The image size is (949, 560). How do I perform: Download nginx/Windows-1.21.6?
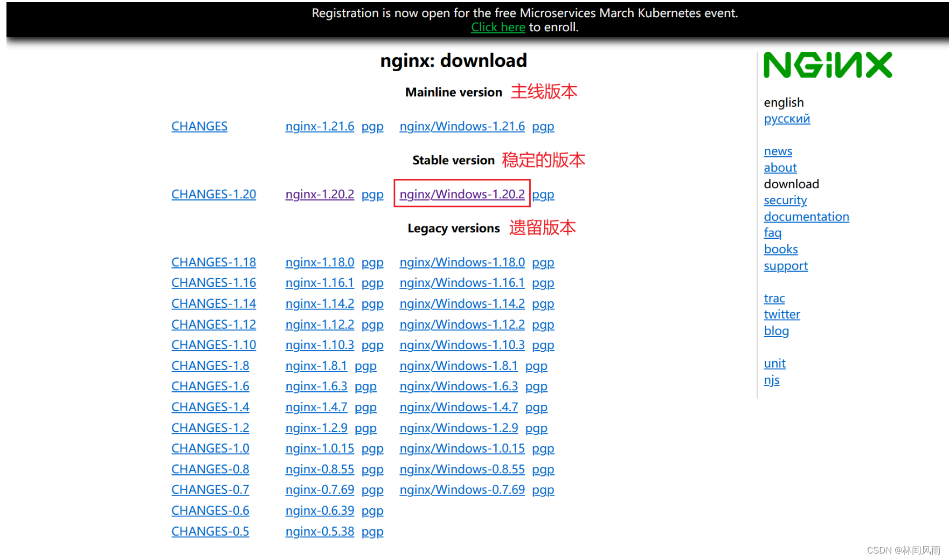tap(462, 126)
